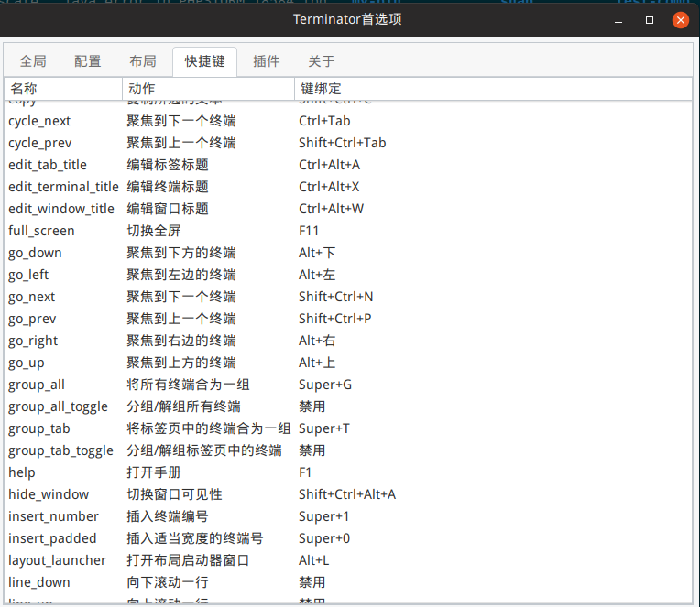Select the group_tab_toggle entry

pyautogui.click(x=60, y=450)
